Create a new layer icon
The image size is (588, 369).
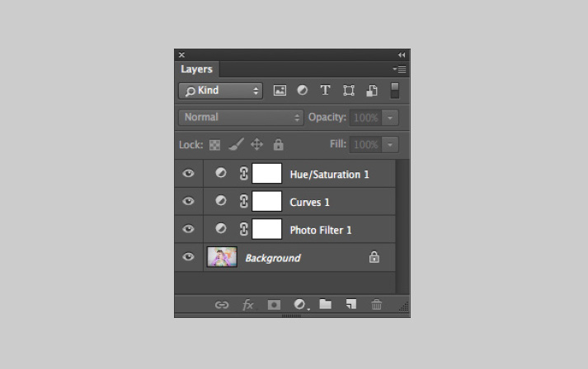[x=351, y=304]
